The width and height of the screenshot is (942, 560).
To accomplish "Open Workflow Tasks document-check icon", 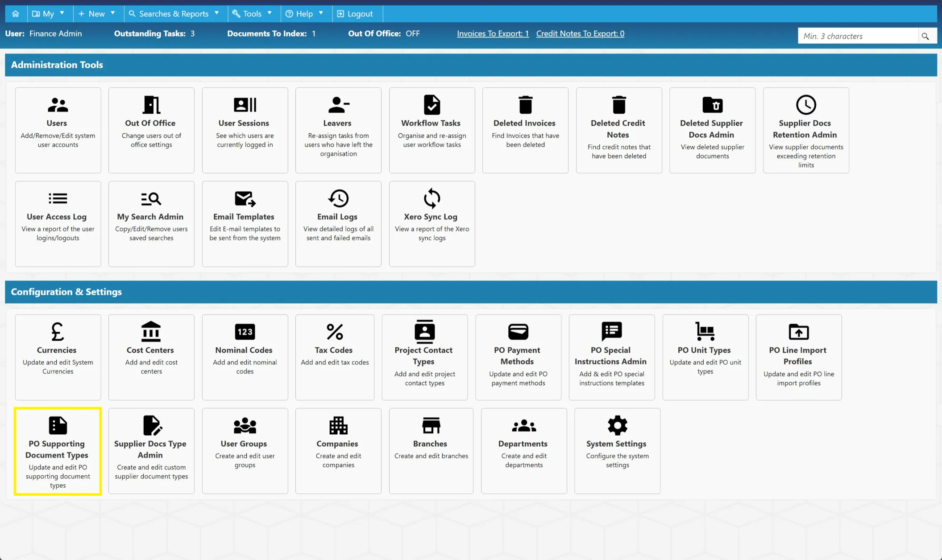I will pos(432,105).
